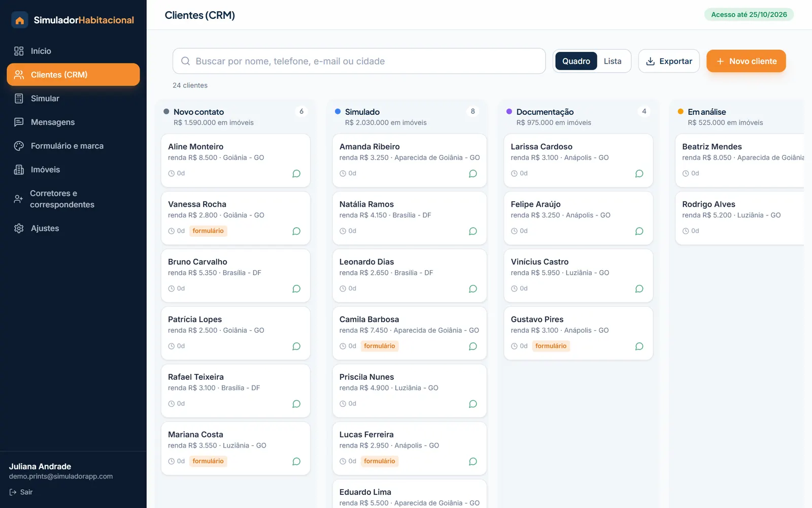The image size is (812, 508).
Task: Open chat icon on Felipe Araújo card
Action: [639, 231]
